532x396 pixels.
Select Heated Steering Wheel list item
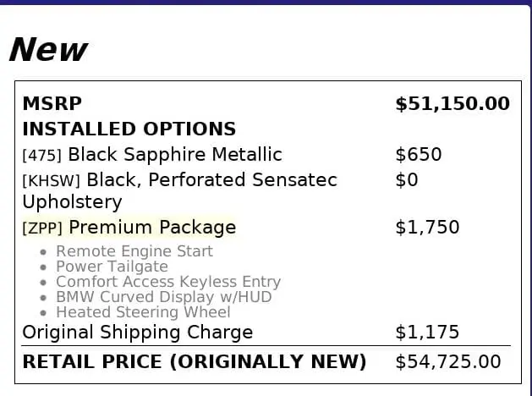tap(142, 312)
